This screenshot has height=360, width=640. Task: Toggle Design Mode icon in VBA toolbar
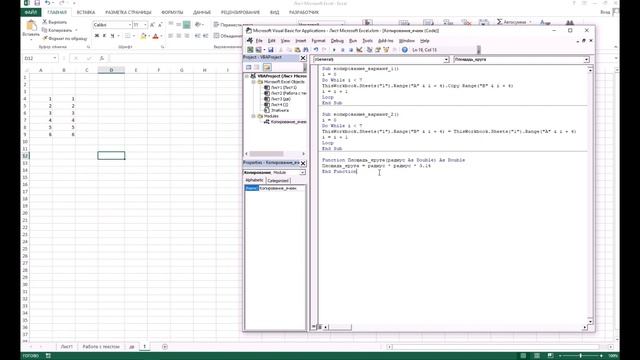click(359, 50)
